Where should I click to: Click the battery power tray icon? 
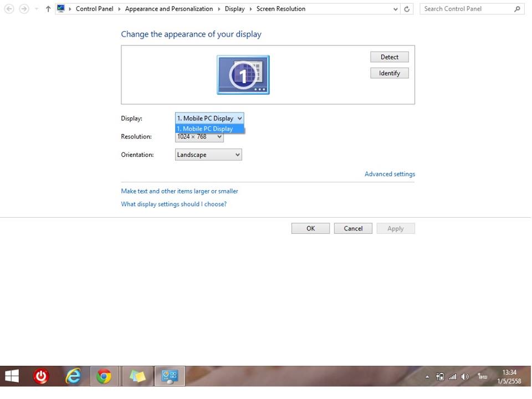pyautogui.click(x=439, y=377)
